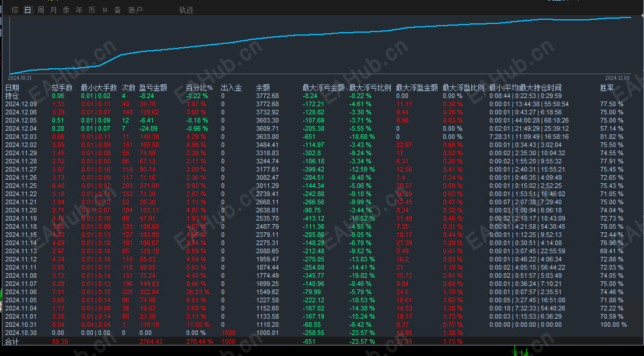Image resolution: width=644 pixels, height=356 pixels.
Task: Click balance value 3011.29 on 2024.11.25
Action: point(267,186)
